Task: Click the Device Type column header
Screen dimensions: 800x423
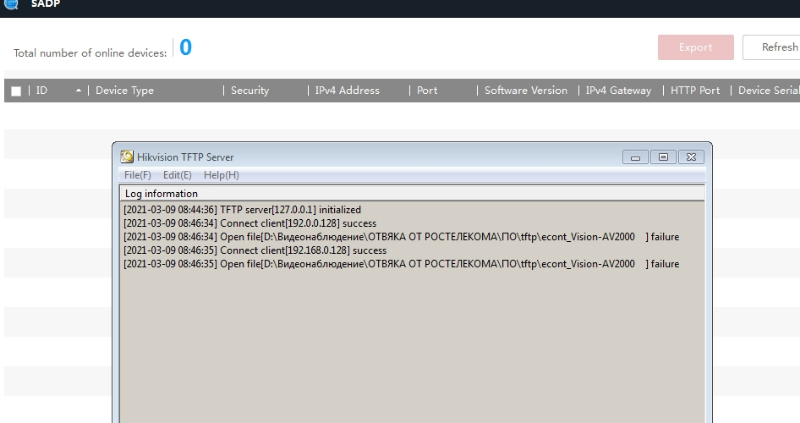Action: [x=124, y=90]
